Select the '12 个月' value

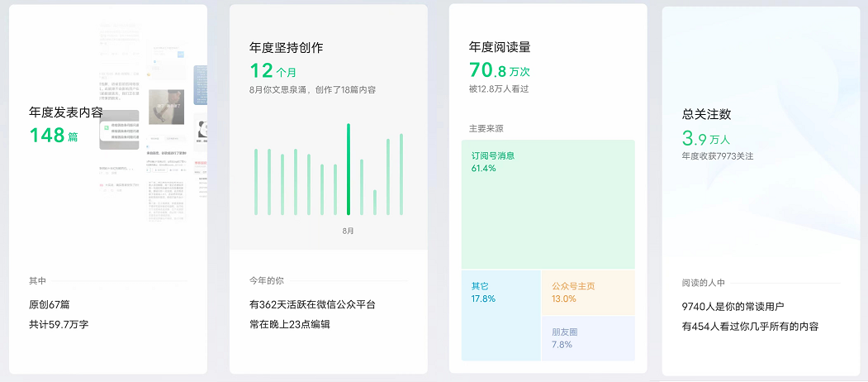273,71
